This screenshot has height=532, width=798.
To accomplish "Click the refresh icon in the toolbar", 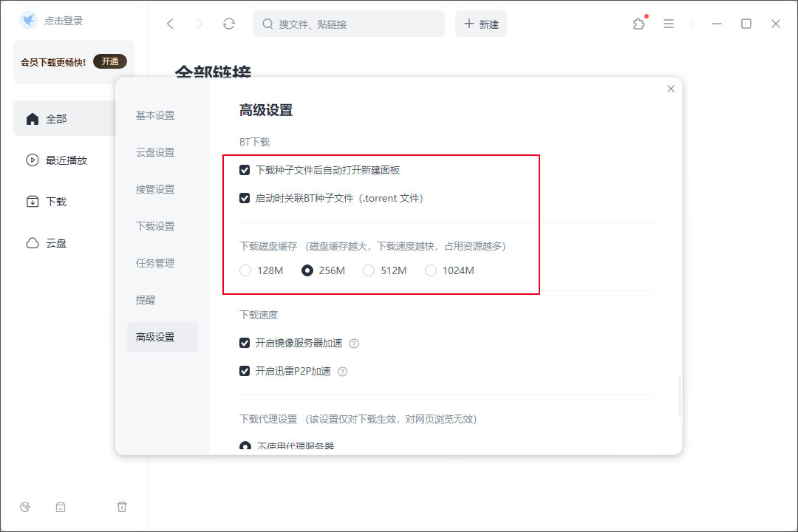I will pyautogui.click(x=229, y=23).
